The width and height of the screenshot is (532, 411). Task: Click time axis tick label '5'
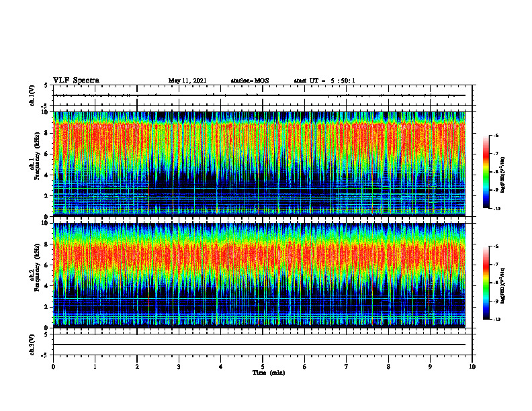pyautogui.click(x=263, y=367)
